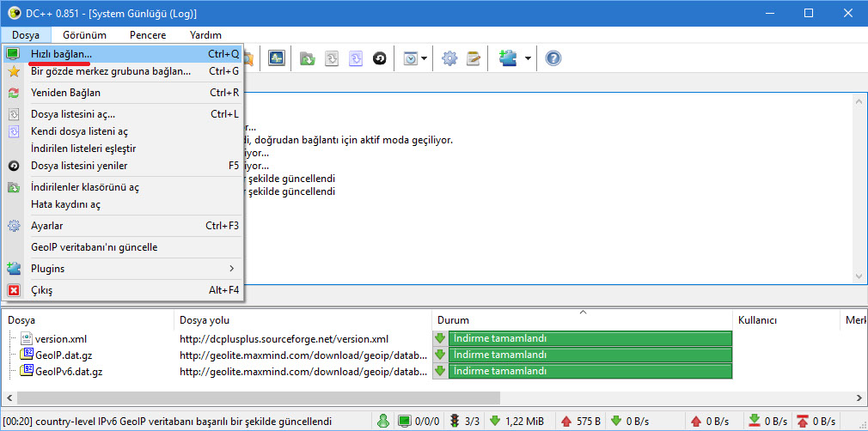Click the dcplusplus.sourceforge.net/version.xml path
Screen dimensions: 868x431
point(284,339)
